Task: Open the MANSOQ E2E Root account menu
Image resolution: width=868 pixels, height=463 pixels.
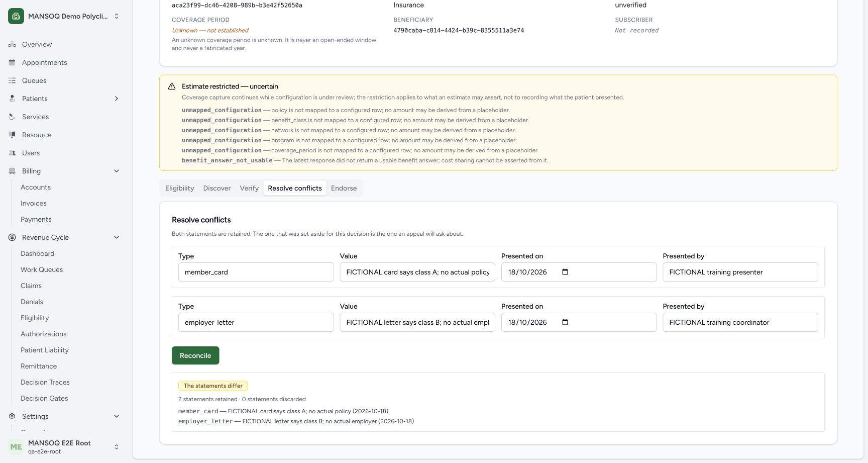Action: (64, 447)
